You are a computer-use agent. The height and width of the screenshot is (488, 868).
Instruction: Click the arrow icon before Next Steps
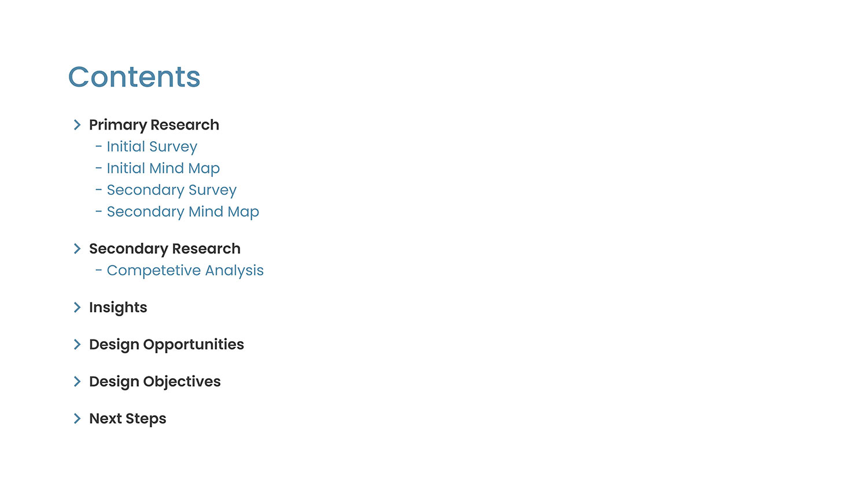click(x=77, y=419)
